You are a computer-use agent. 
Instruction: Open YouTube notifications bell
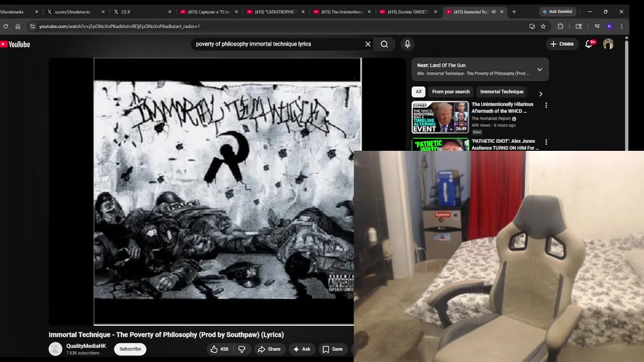click(x=589, y=44)
